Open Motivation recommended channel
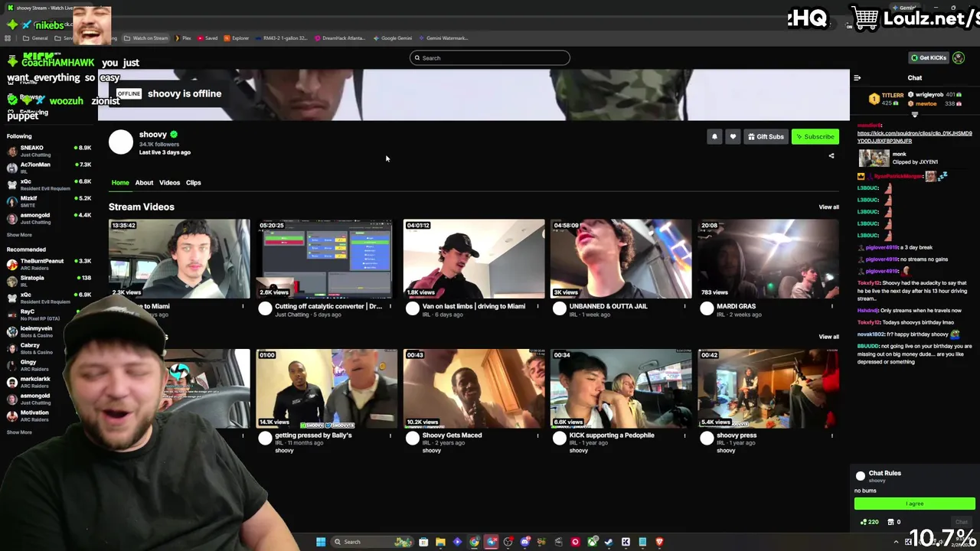The height and width of the screenshot is (551, 980). pos(48,416)
